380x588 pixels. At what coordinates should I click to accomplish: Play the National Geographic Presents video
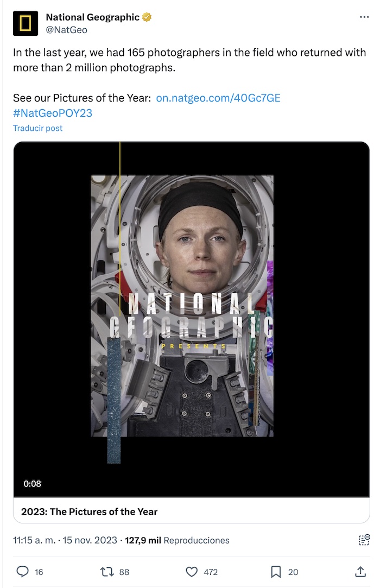click(x=191, y=319)
